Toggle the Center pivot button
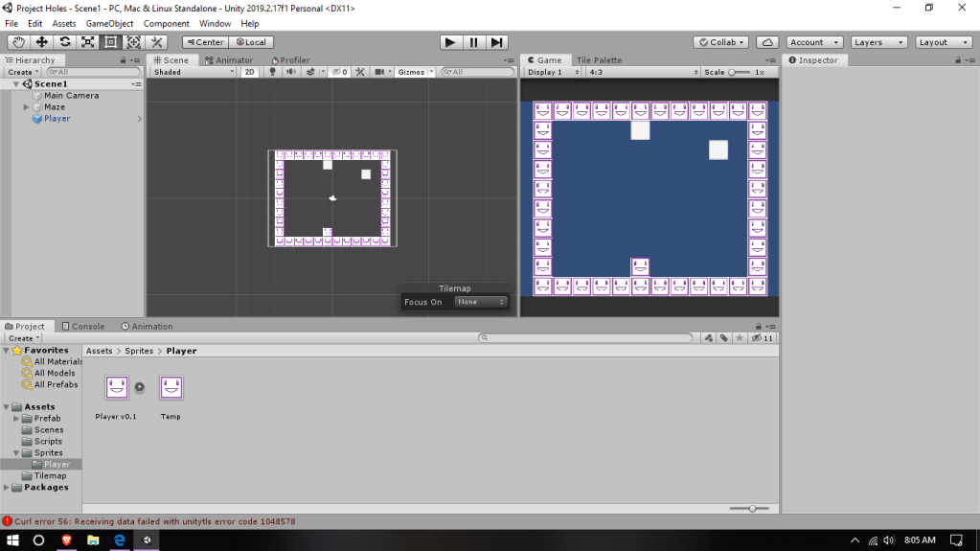This screenshot has height=551, width=980. click(x=205, y=42)
